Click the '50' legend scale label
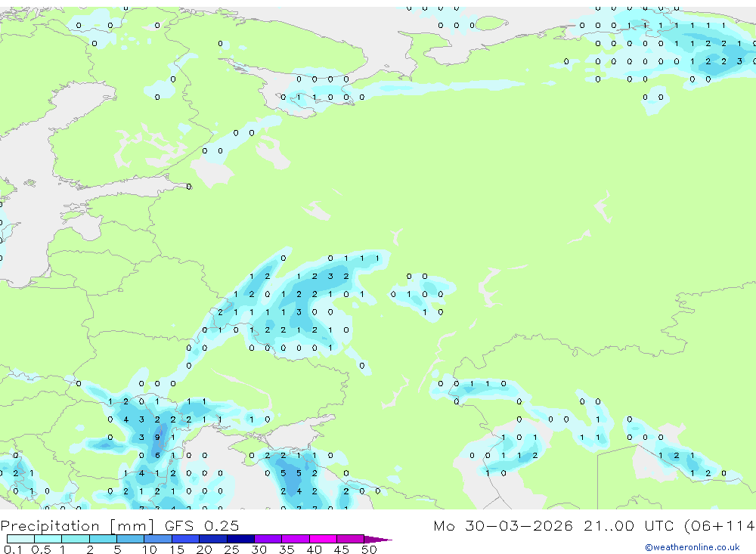This screenshot has width=756, height=554. pos(369,549)
